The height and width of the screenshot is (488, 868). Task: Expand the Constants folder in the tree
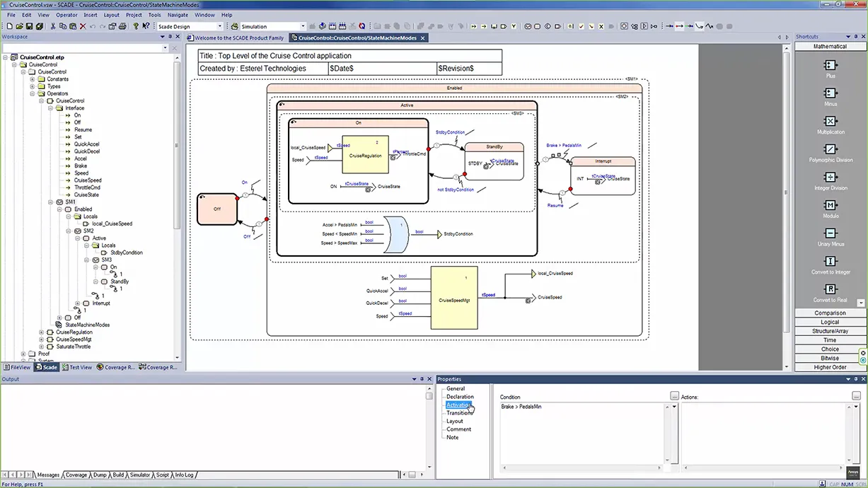point(33,79)
